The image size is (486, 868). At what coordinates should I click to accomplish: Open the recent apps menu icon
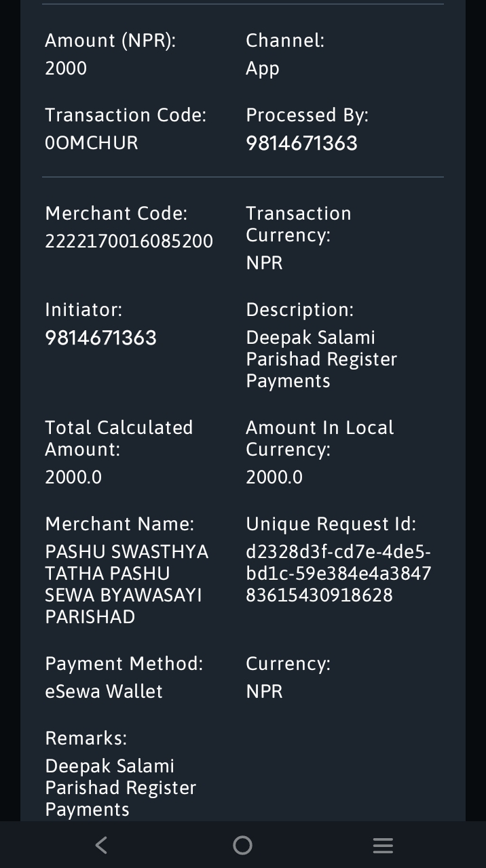click(383, 845)
